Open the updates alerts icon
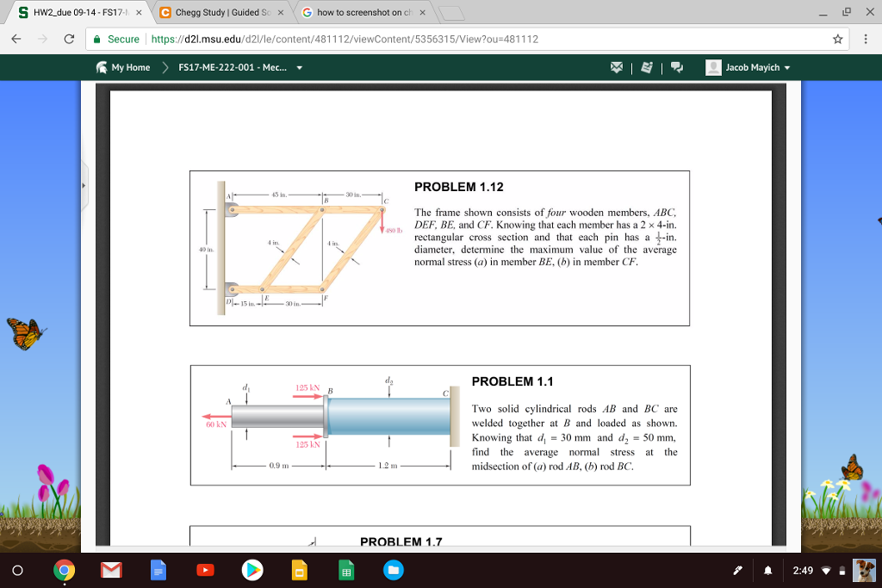The height and width of the screenshot is (588, 882). click(x=647, y=67)
